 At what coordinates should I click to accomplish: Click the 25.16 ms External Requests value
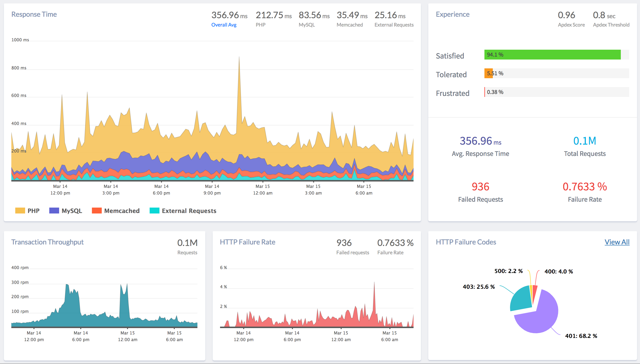(x=390, y=15)
